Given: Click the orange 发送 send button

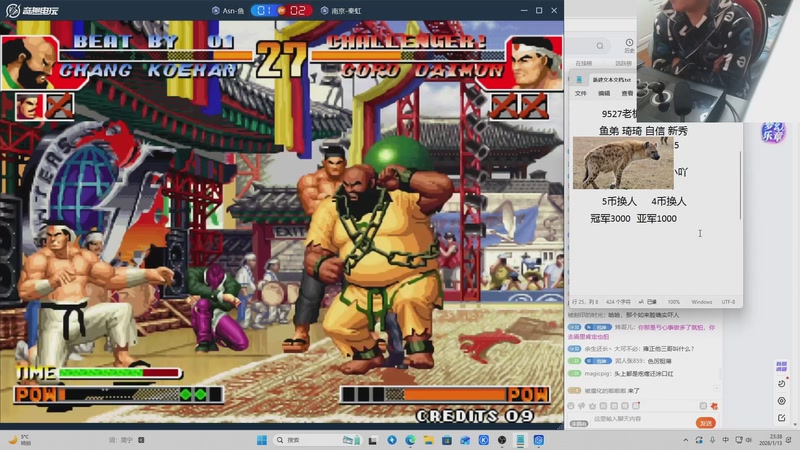Looking at the screenshot, I should click(706, 423).
